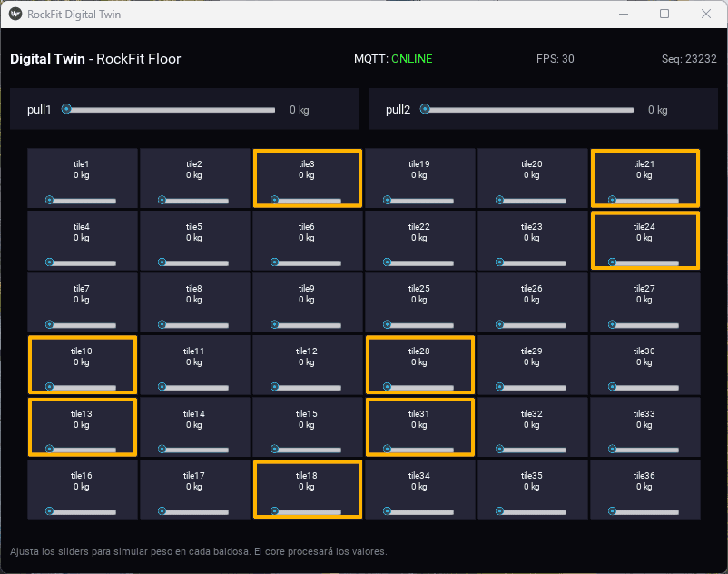This screenshot has height=574, width=728.
Task: Click the tile11 weight slider
Action: pyautogui.click(x=193, y=387)
